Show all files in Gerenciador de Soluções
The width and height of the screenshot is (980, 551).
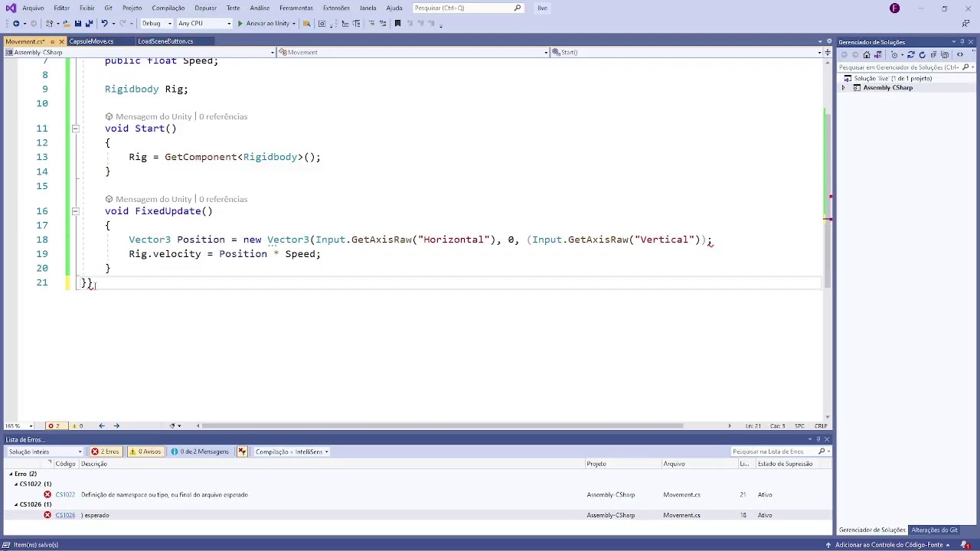pyautogui.click(x=945, y=55)
